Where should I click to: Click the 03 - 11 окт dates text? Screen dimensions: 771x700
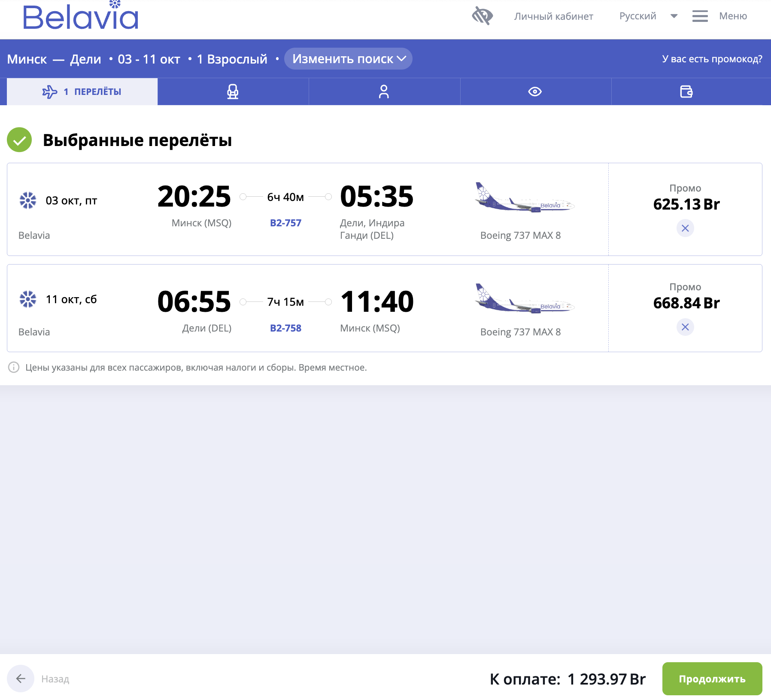[149, 59]
